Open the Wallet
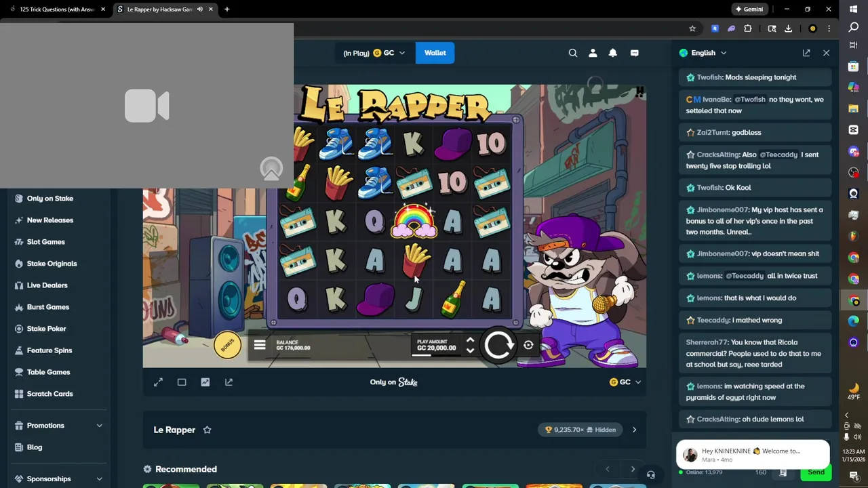 pos(435,53)
